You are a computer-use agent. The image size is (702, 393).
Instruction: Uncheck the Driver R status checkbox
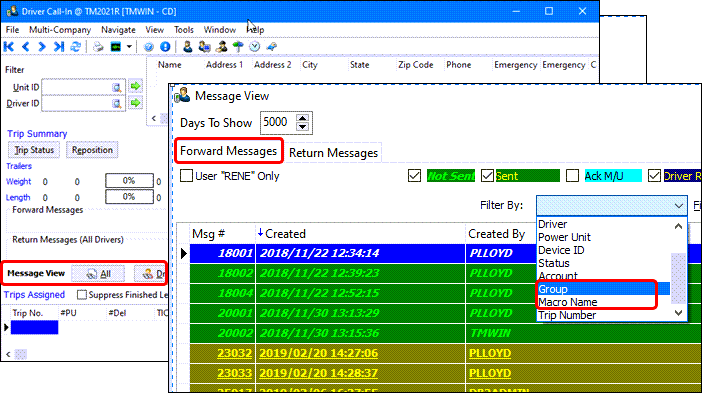tap(654, 175)
